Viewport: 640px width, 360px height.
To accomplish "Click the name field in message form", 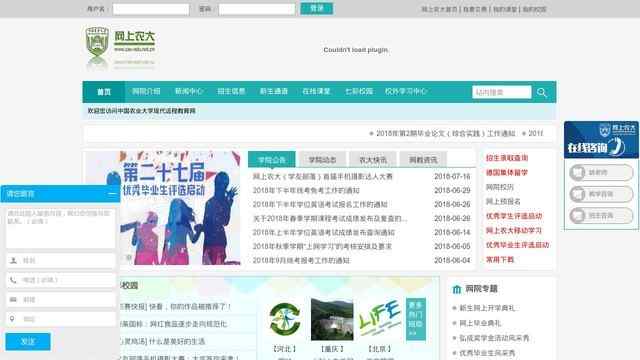I will pos(61,260).
